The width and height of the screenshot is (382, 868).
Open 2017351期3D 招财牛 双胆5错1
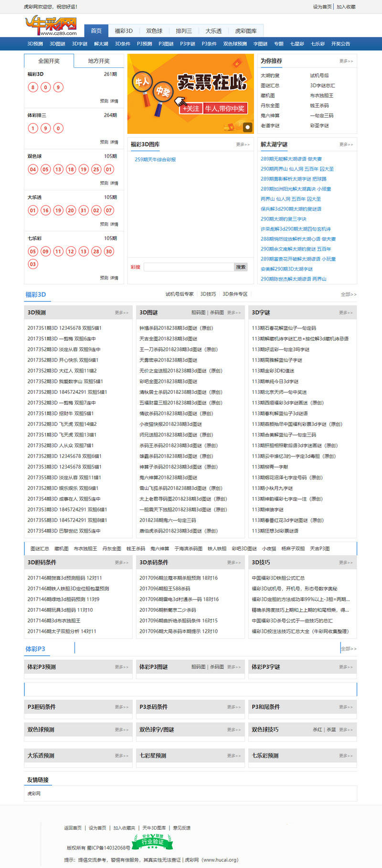point(61,413)
